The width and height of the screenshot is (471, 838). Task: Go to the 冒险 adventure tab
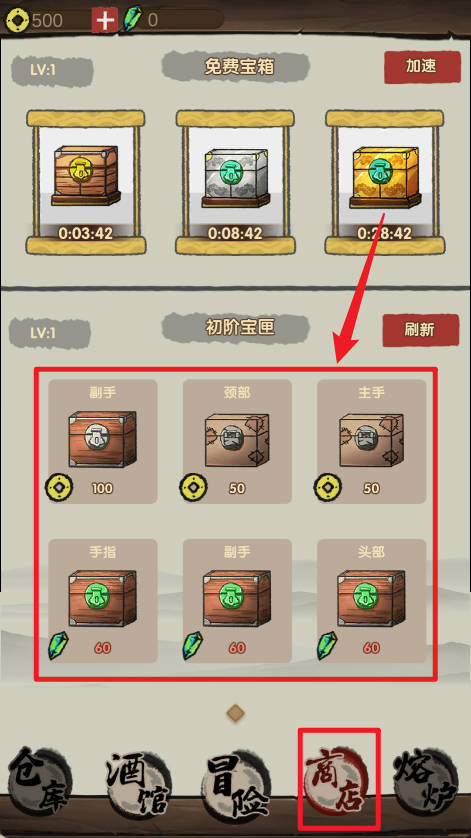(x=236, y=782)
